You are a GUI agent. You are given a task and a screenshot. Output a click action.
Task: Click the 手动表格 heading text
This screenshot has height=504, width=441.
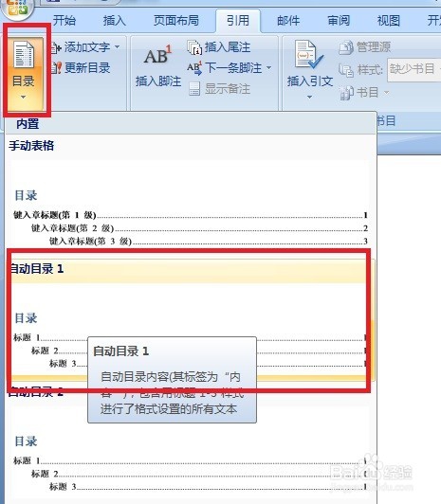[31, 146]
